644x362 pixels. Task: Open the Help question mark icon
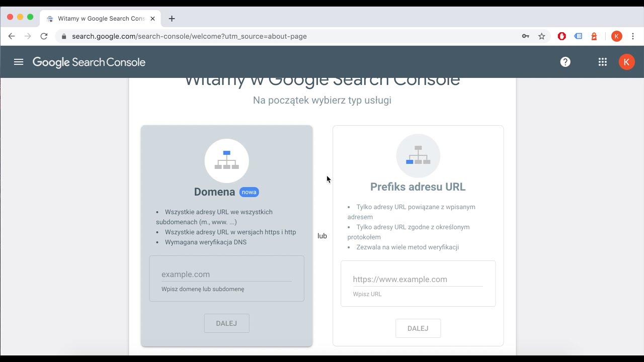566,62
